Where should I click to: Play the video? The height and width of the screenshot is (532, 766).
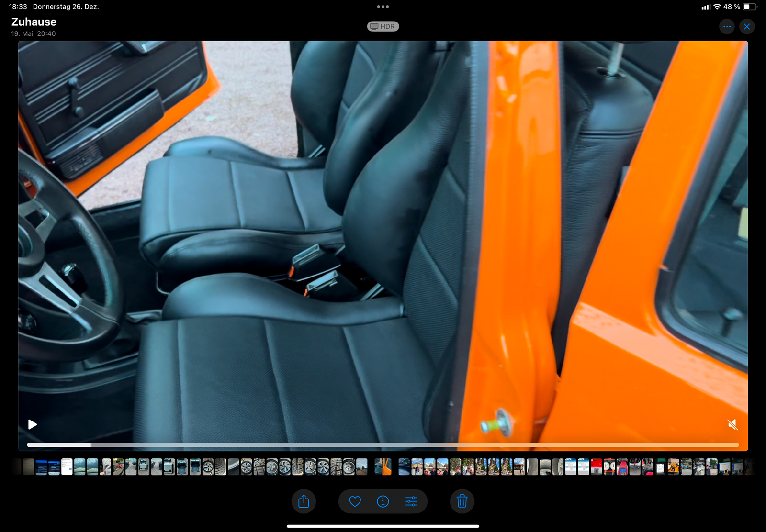tap(33, 424)
